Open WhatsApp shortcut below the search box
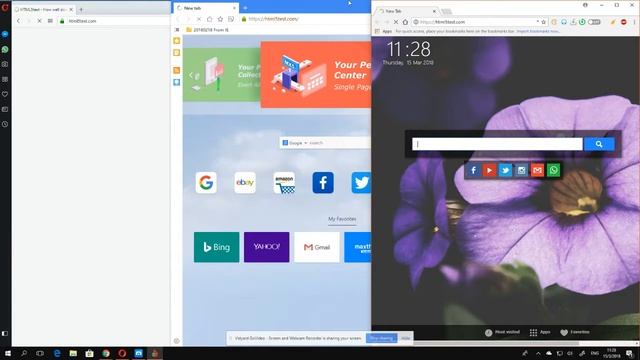640x360 pixels. (x=554, y=170)
